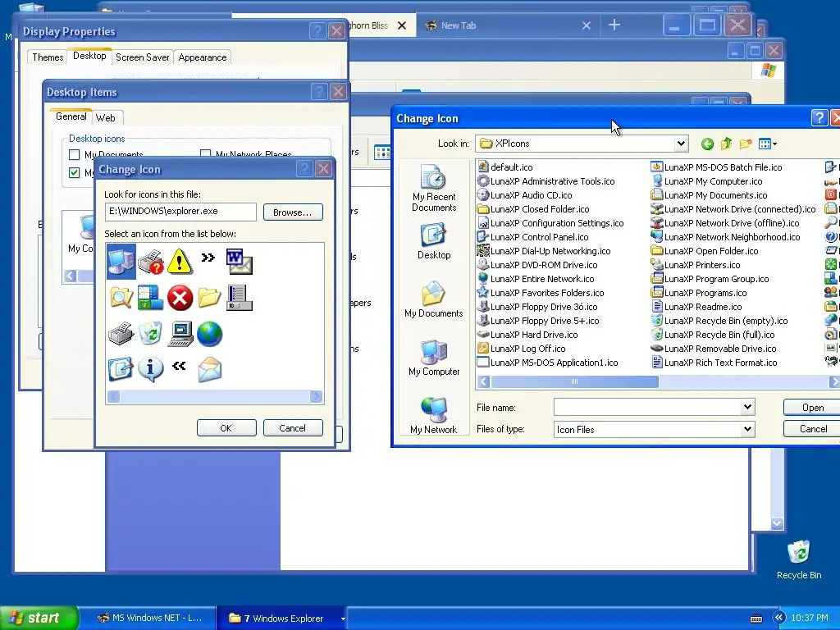
Task: Cancel the file browse dialog
Action: click(813, 428)
